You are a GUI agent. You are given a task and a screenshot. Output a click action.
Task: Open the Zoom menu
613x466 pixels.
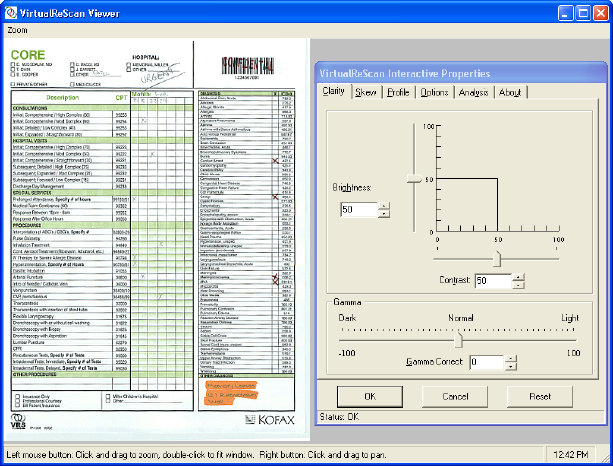pyautogui.click(x=18, y=29)
